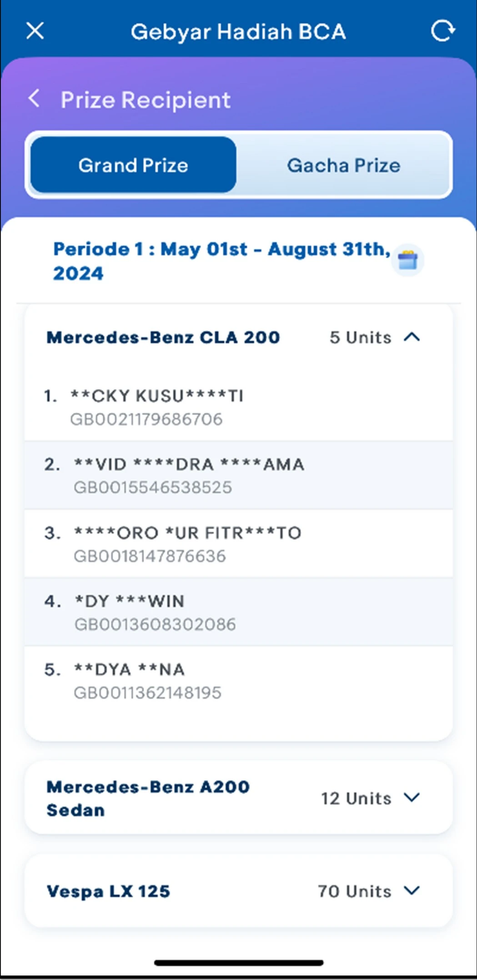Expand the Vespa LX 125 winners
This screenshot has height=980, width=477.
point(412,891)
